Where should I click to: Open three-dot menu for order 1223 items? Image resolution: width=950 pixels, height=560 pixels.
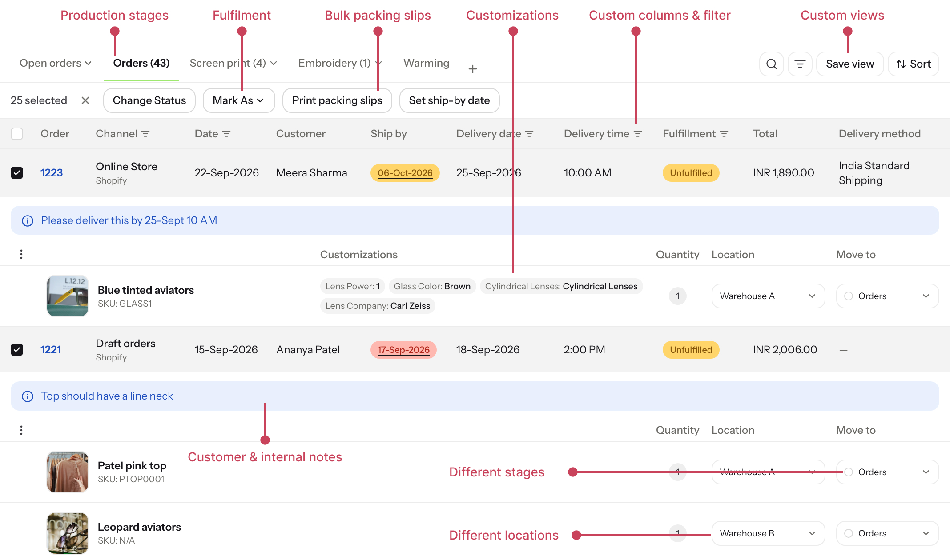[x=21, y=254]
